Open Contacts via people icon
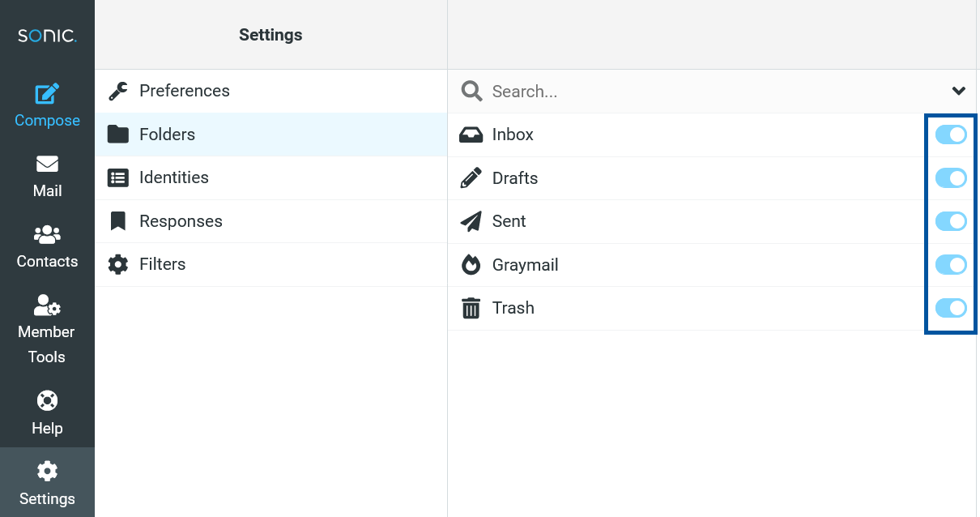 [x=47, y=235]
